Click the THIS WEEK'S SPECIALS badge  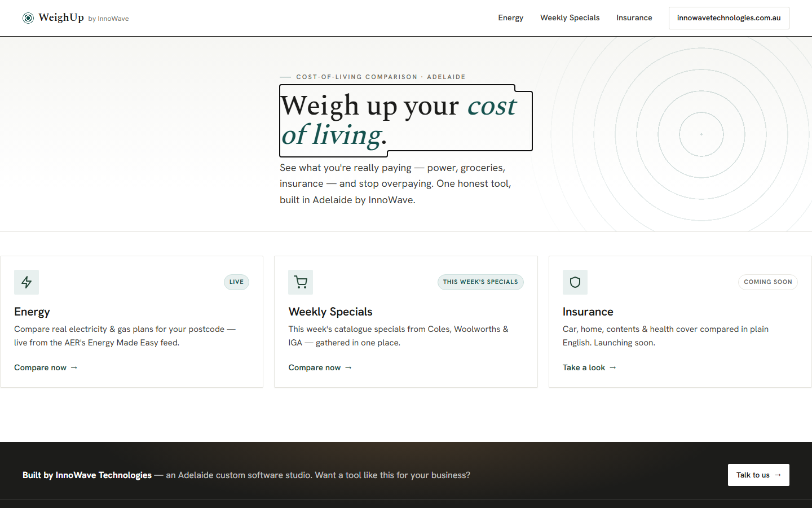pos(480,282)
